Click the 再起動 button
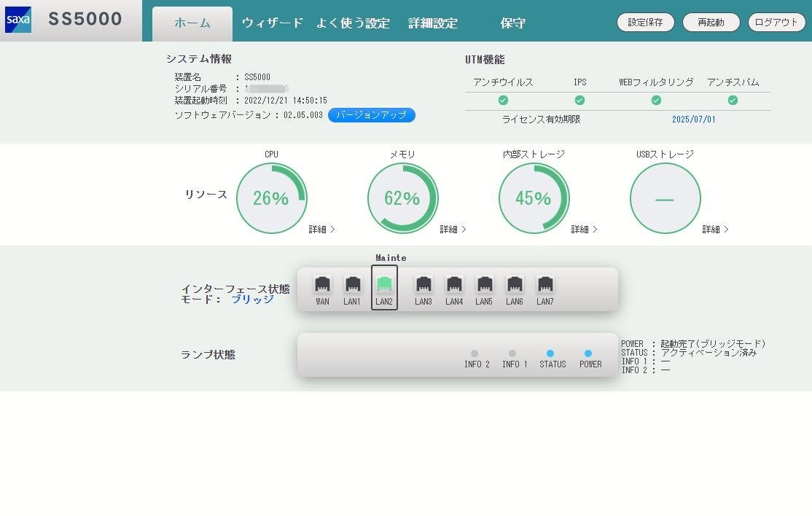This screenshot has height=516, width=812. click(x=711, y=23)
